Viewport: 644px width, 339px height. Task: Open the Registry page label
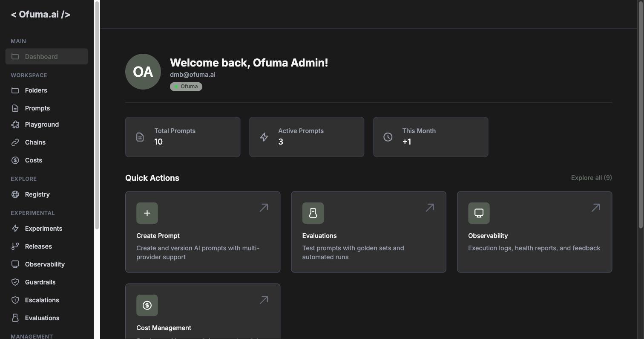pos(37,194)
